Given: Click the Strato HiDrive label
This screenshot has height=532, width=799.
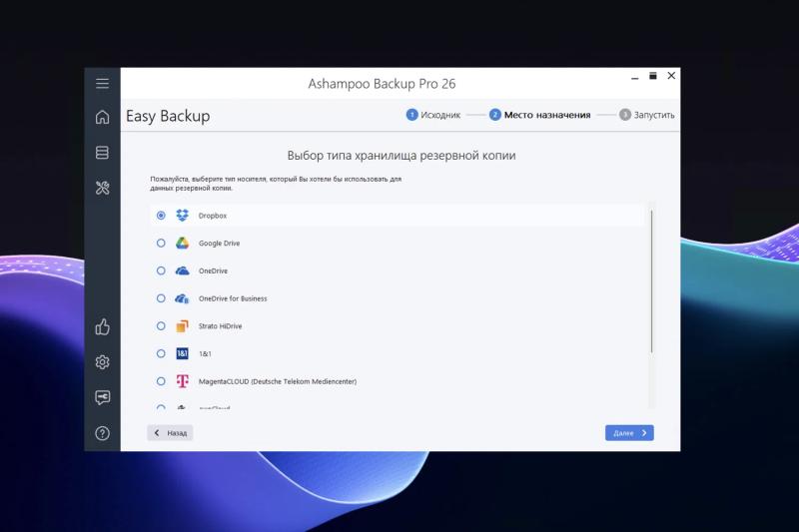Looking at the screenshot, I should click(220, 326).
